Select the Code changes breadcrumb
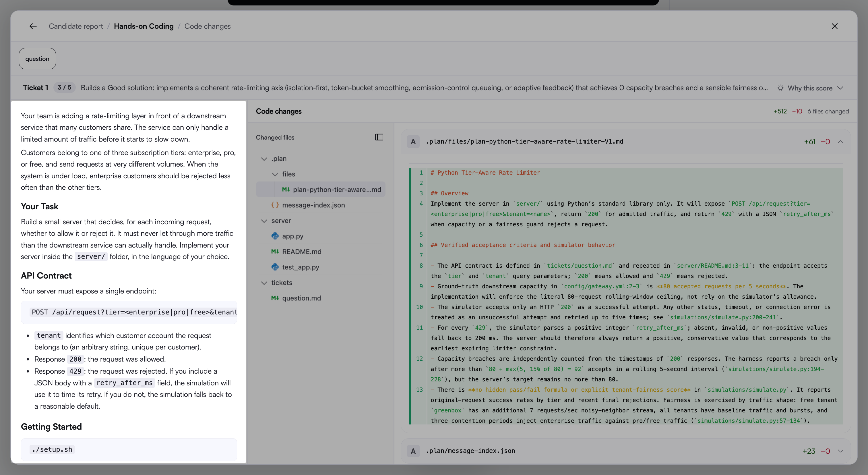Viewport: 868px width, 475px height. pyautogui.click(x=208, y=26)
